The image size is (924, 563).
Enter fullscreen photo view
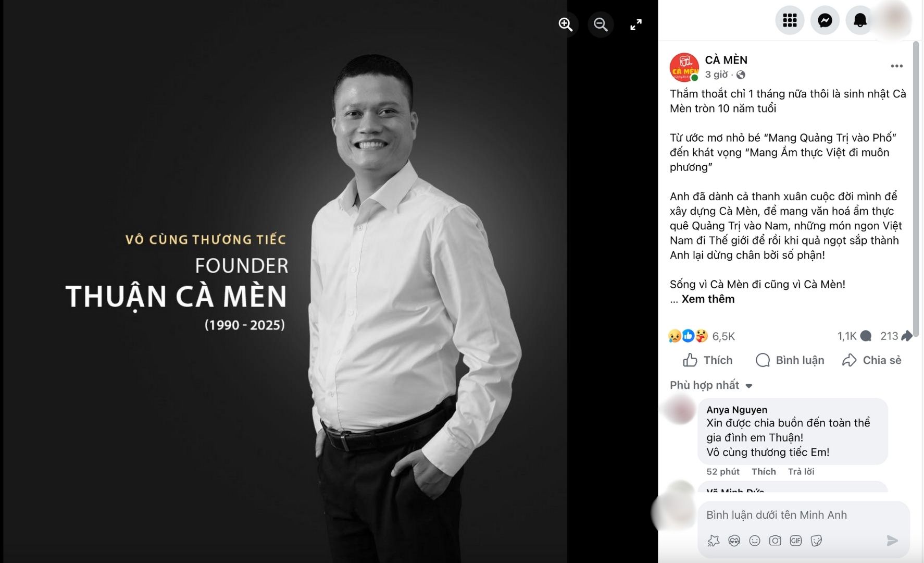(636, 25)
